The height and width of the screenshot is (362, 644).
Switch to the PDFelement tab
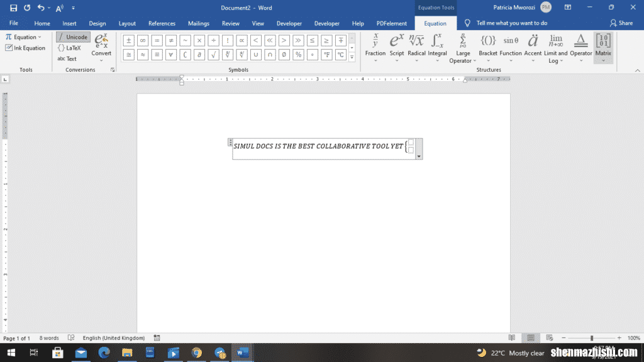[x=391, y=23]
